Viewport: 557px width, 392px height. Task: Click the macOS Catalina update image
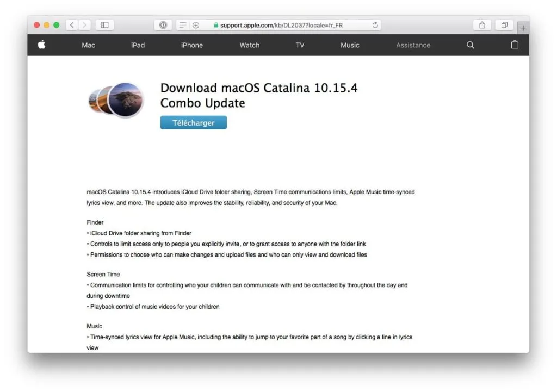[116, 100]
